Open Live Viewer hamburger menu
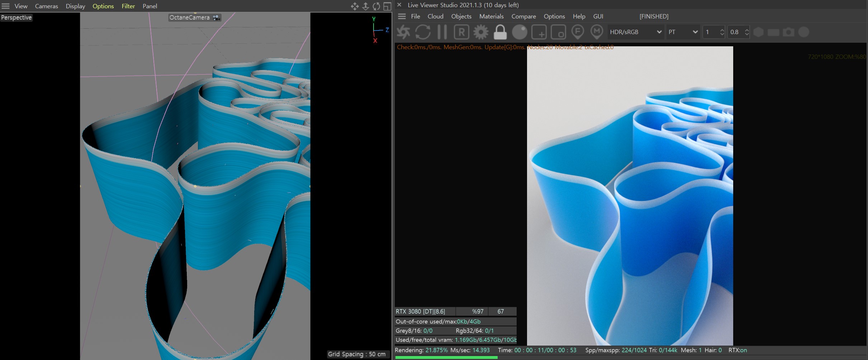 click(x=402, y=16)
